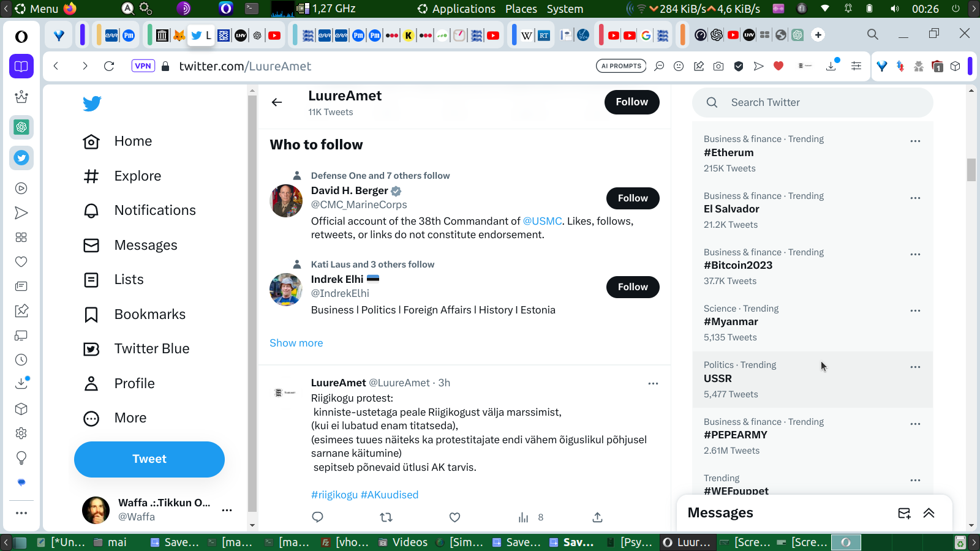Image resolution: width=980 pixels, height=551 pixels.
Task: Open David H. Berger's profile picture
Action: coord(286,201)
